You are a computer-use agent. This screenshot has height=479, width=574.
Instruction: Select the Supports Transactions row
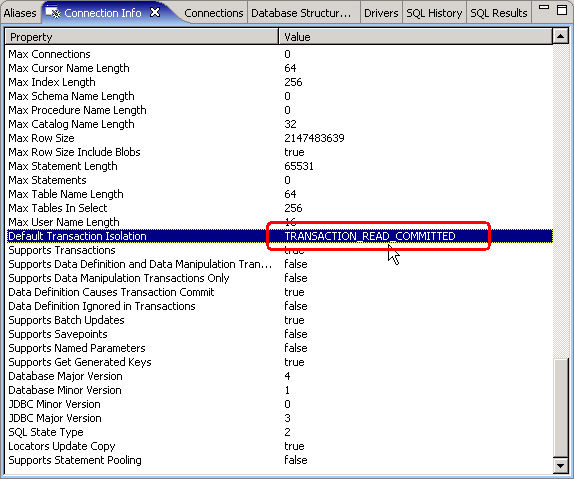pos(280,250)
